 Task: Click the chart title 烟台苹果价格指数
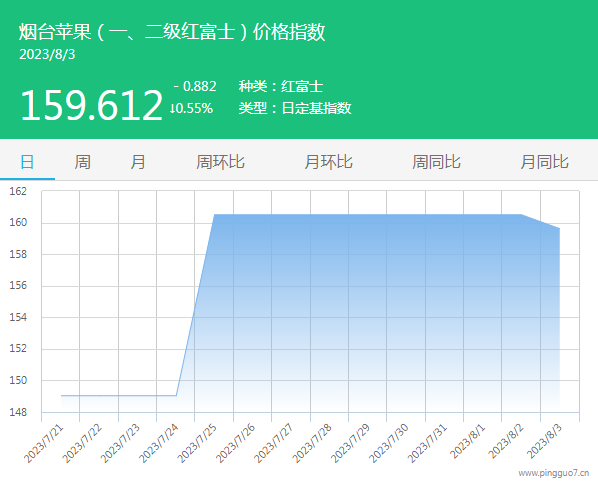tap(172, 31)
